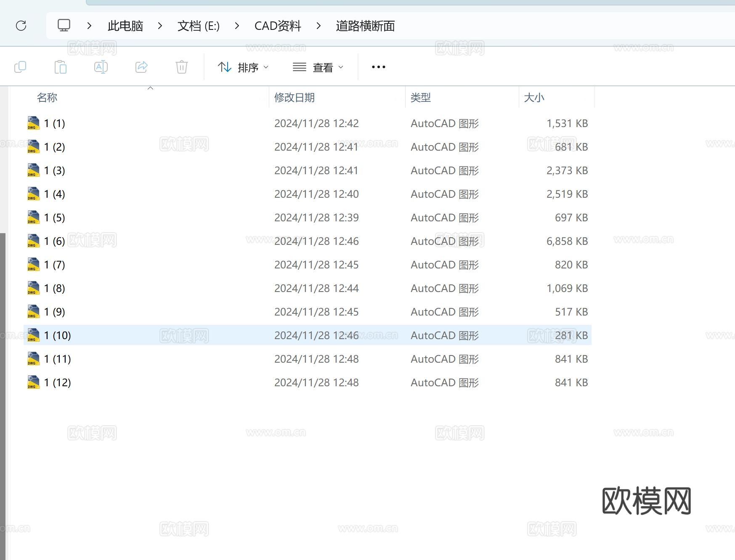Click the 6,858 KB size cell
Screen dimensions: 735x560
(567, 241)
